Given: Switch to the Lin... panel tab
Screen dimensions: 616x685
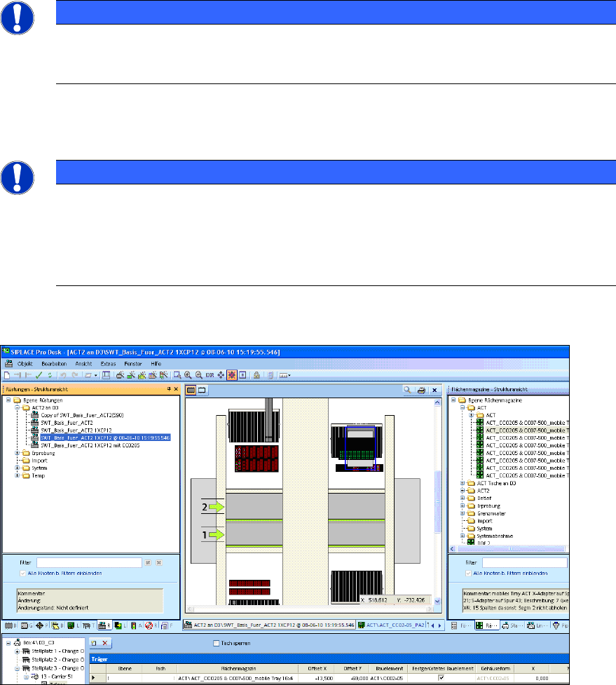Looking at the screenshot, I should [537, 625].
